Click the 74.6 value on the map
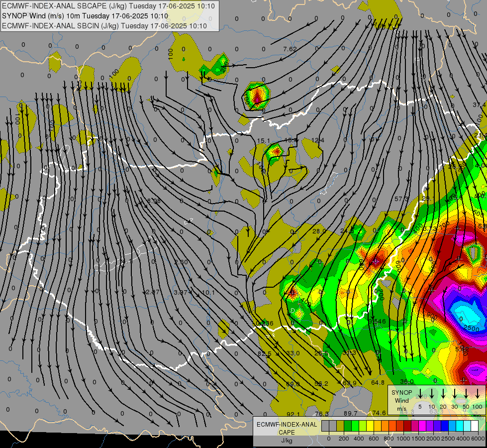 [379, 413]
